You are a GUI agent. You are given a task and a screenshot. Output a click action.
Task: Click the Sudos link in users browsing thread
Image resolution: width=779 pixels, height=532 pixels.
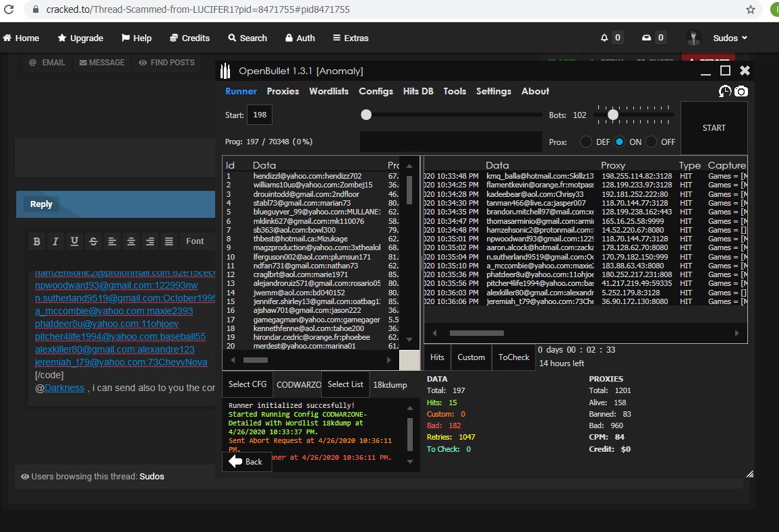coord(152,476)
